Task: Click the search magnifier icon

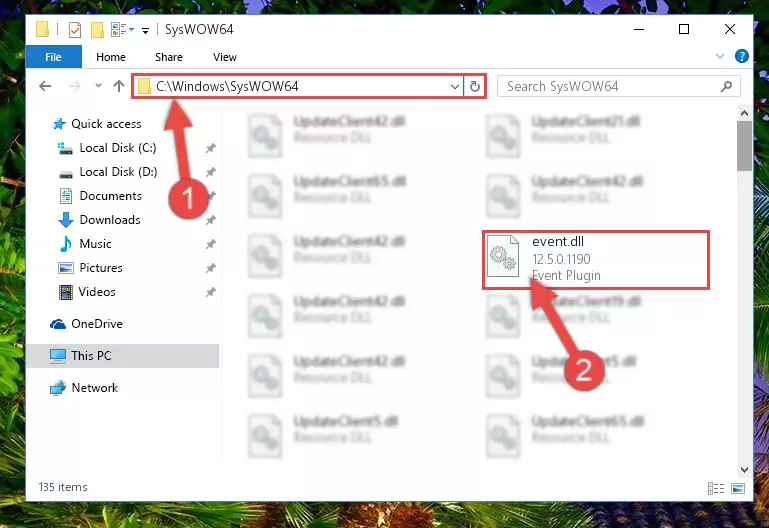Action: [x=726, y=87]
